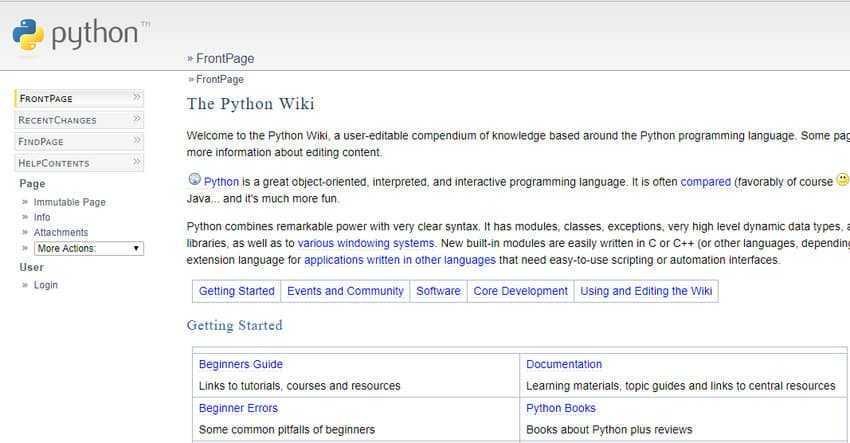The image size is (850, 443).
Task: Click the small FrontPage breadcrumb link
Action: [x=220, y=80]
